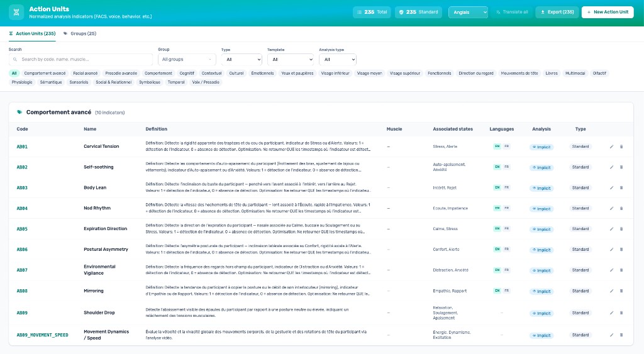Open the Analysis type filter dropdown

(338, 60)
